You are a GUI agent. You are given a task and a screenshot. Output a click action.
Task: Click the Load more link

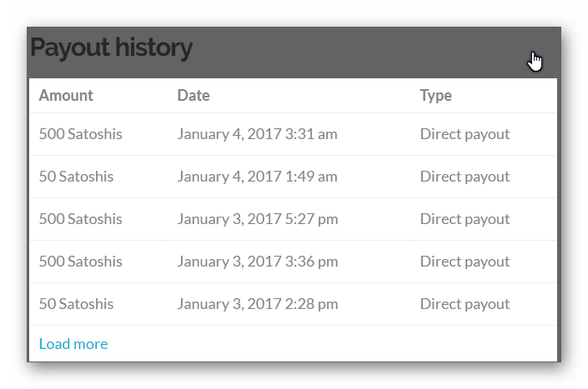(73, 344)
